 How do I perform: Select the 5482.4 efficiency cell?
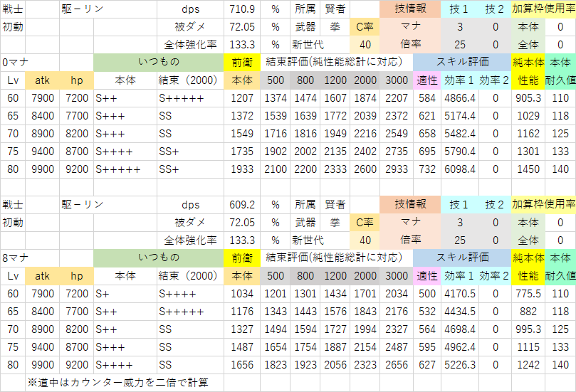[459, 134]
